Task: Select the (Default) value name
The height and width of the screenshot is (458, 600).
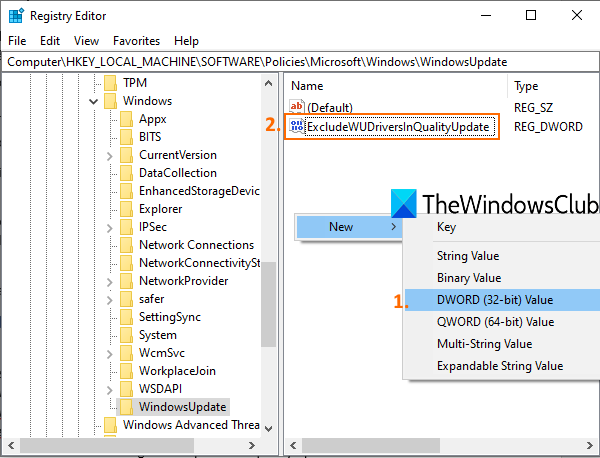Action: 330,108
